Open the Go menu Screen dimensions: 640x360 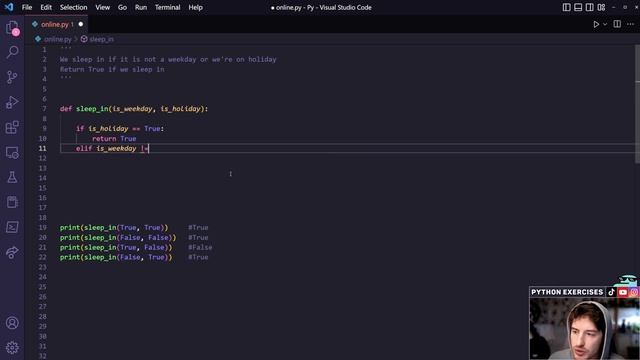point(122,7)
